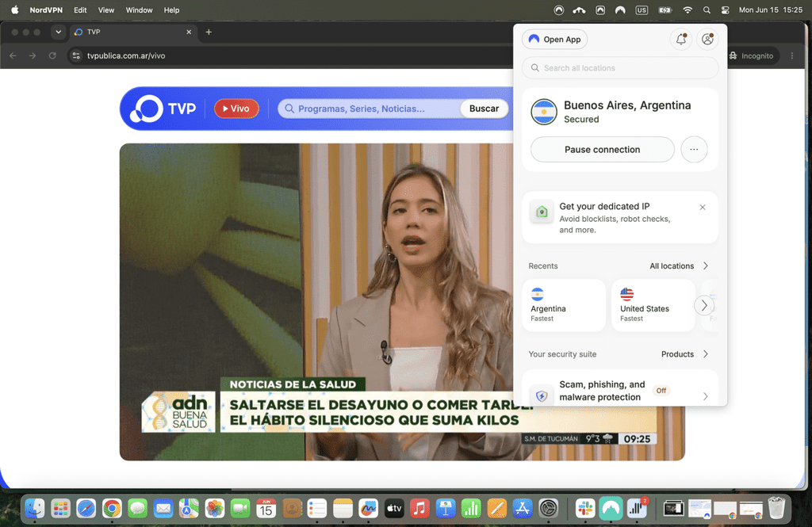
Task: Open Spotlight search in menu bar
Action: click(707, 10)
